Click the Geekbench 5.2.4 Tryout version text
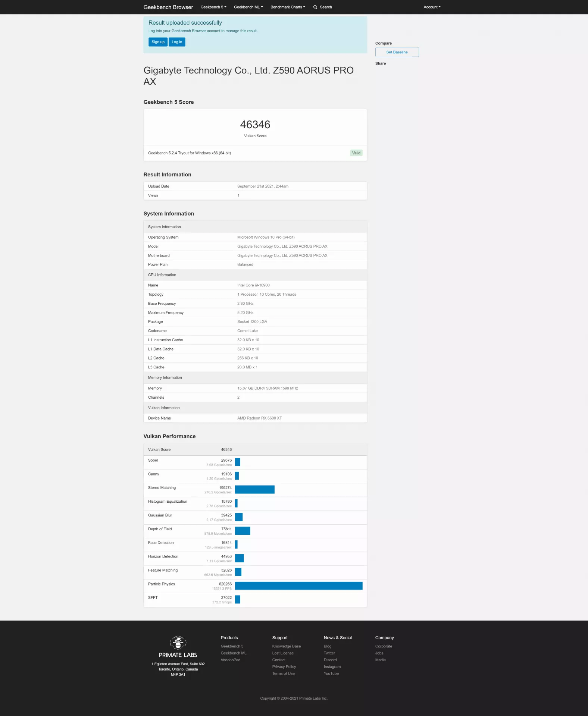Viewport: 588px width, 716px height. pyautogui.click(x=190, y=153)
